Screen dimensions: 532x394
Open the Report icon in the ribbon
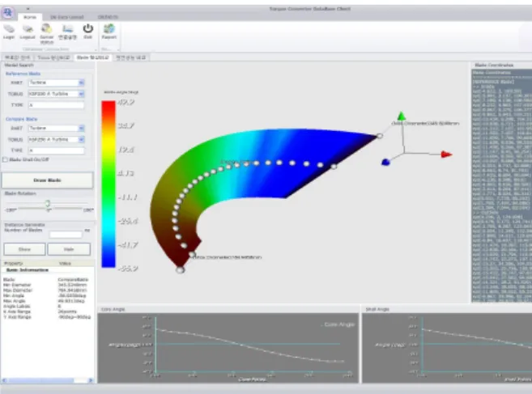pyautogui.click(x=109, y=32)
